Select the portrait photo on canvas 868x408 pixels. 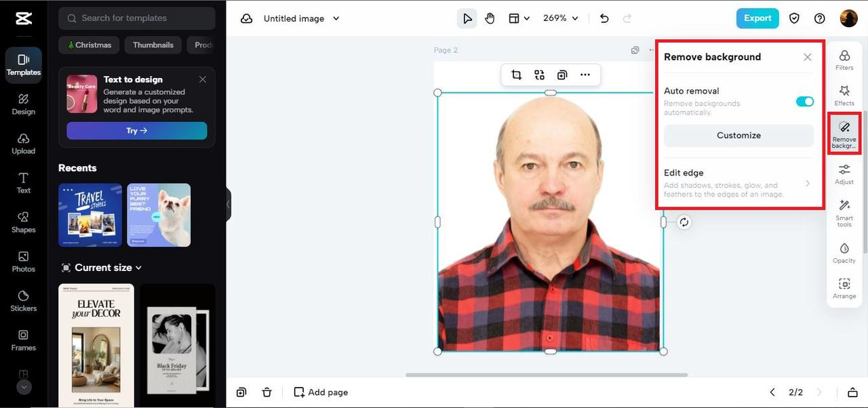[550, 222]
